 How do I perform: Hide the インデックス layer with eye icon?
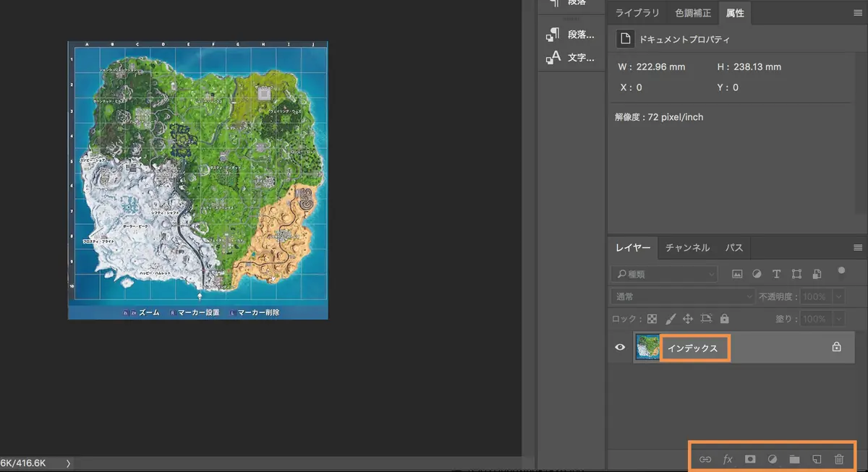pyautogui.click(x=620, y=348)
